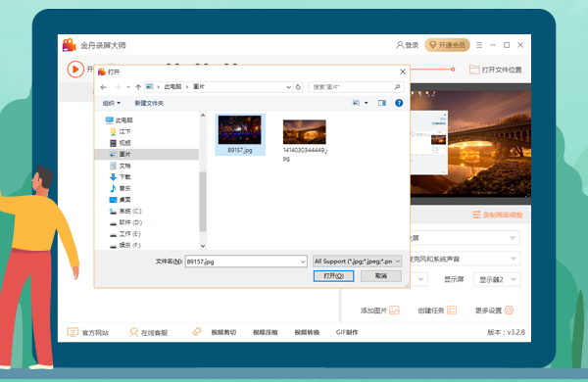Select the 娱乐 (F:) drive

pos(124,245)
